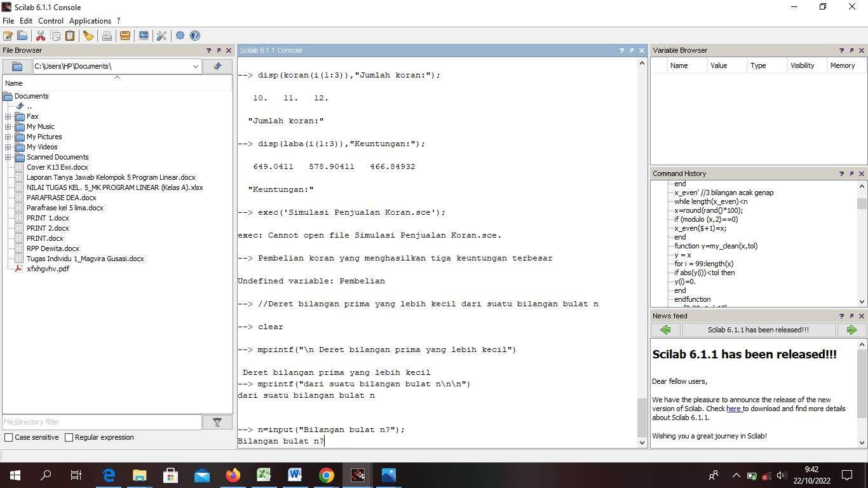
Task: Click the Copy toolbar icon
Action: 56,36
